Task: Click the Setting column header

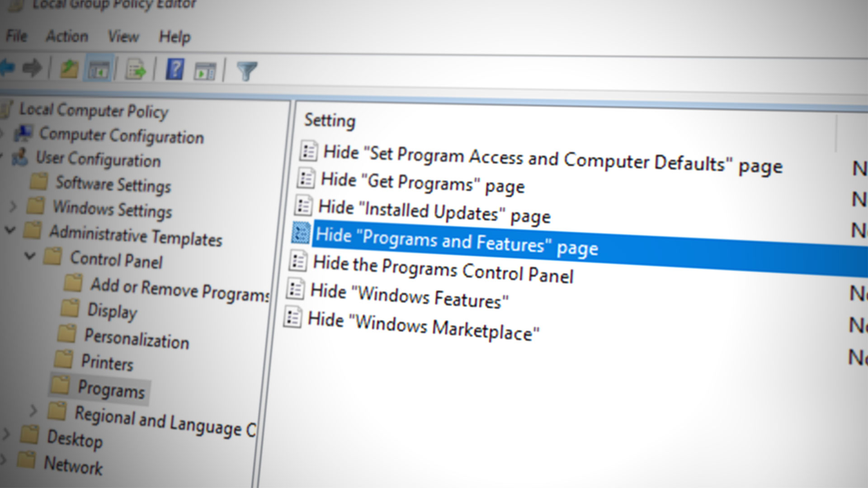Action: coord(330,120)
